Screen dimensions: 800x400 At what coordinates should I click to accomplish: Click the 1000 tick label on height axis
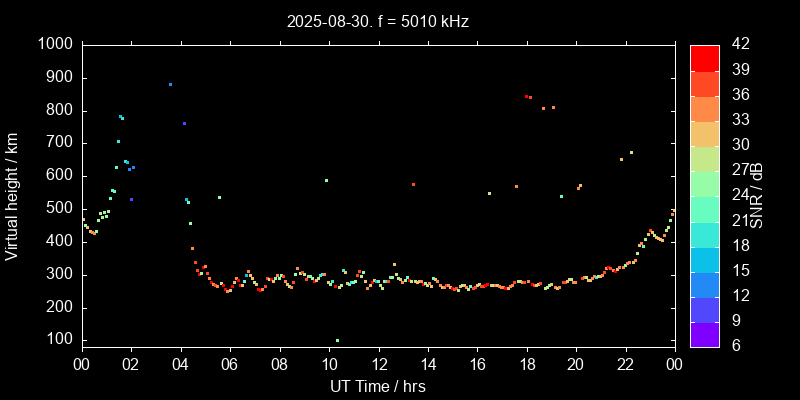(x=53, y=45)
